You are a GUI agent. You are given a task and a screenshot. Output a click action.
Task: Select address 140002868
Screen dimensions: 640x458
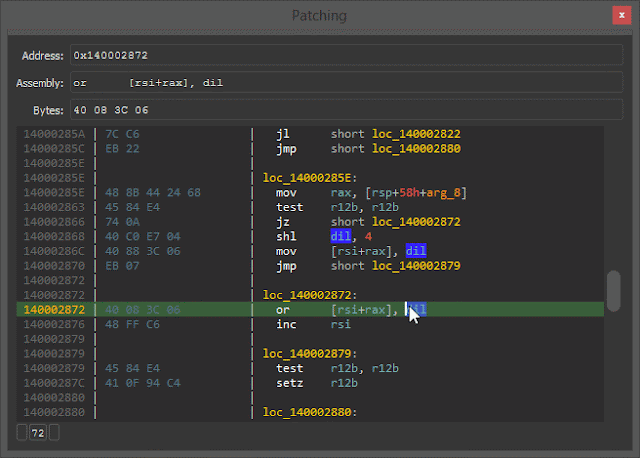pyautogui.click(x=54, y=236)
